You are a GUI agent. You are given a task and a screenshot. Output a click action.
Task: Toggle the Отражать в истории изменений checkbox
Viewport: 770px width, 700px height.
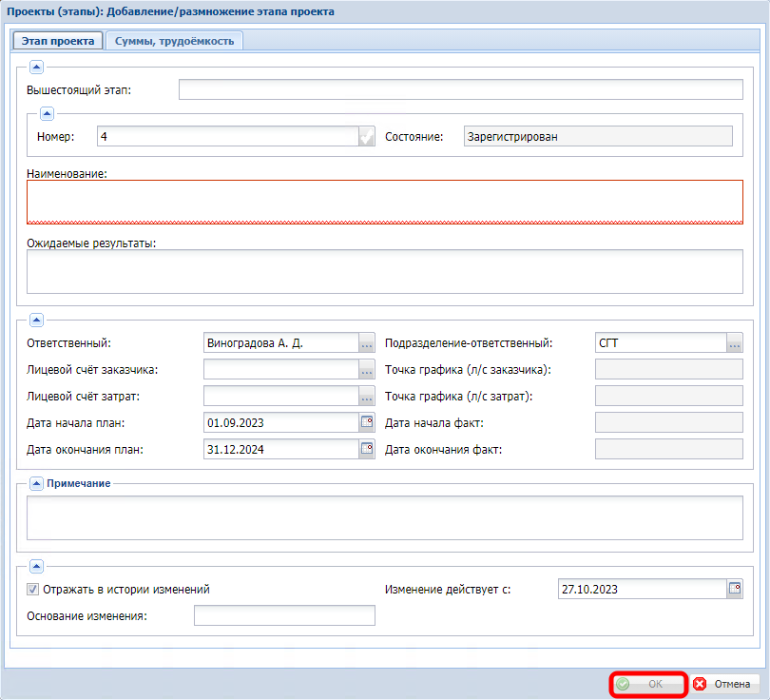click(33, 590)
